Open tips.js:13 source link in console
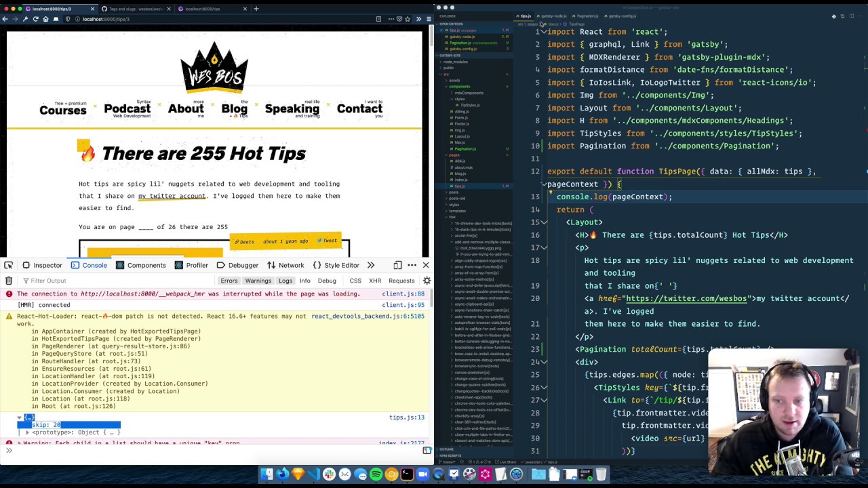 click(x=406, y=418)
